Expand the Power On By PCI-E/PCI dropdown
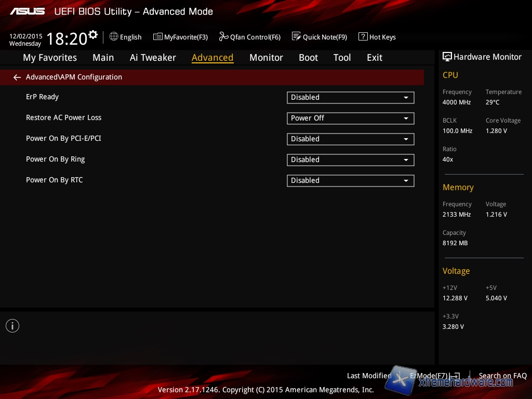Image resolution: width=532 pixels, height=399 pixels. coord(350,139)
